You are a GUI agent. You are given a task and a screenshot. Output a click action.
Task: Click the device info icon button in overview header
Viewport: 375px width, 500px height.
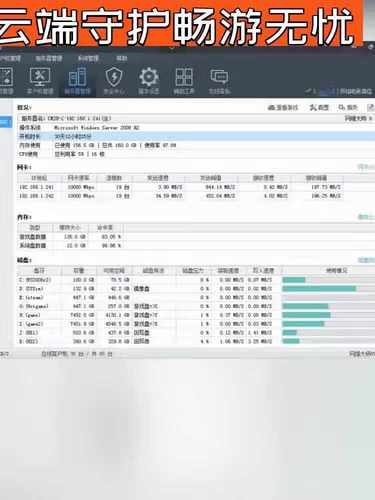(283, 107)
